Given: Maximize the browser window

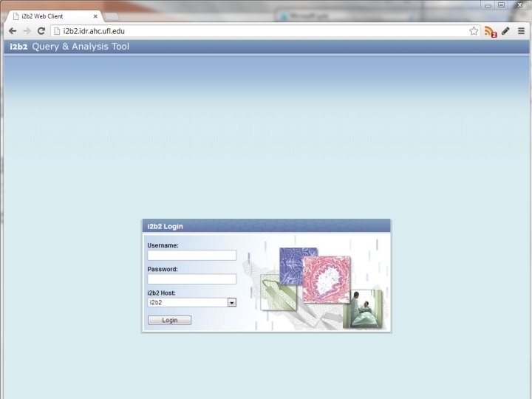Looking at the screenshot, I should click(x=501, y=5).
